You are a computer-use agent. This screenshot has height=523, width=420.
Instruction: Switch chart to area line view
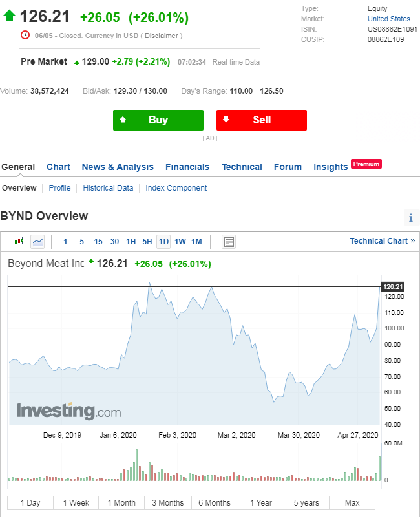click(x=37, y=242)
